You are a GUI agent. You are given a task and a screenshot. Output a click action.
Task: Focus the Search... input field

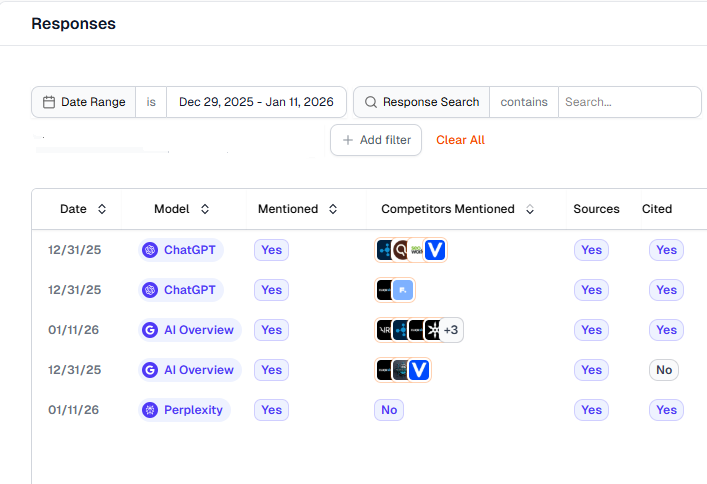[629, 102]
